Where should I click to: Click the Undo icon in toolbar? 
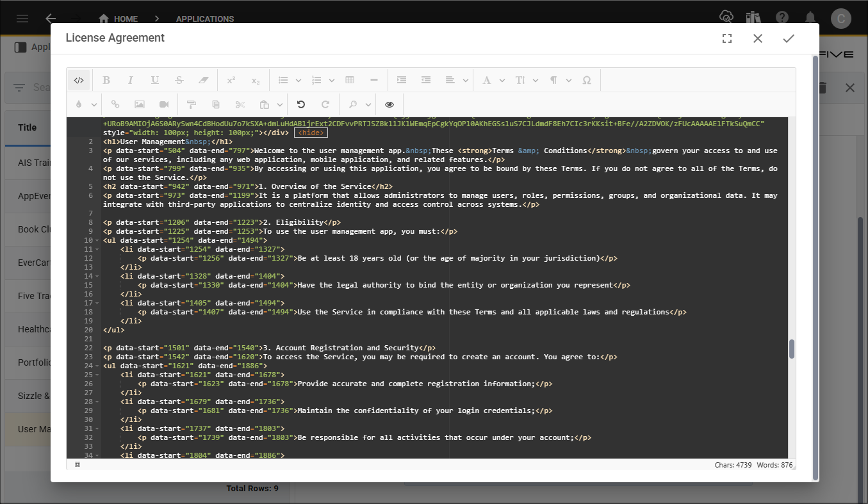[x=300, y=104]
